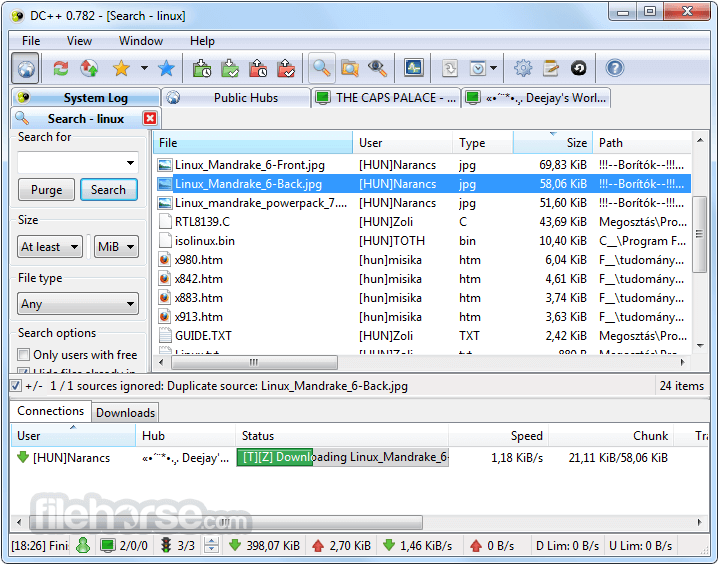Screen dimensions: 719x565
Task: Click the connections pane horizontal scrollbar thumb
Action: pos(226,522)
